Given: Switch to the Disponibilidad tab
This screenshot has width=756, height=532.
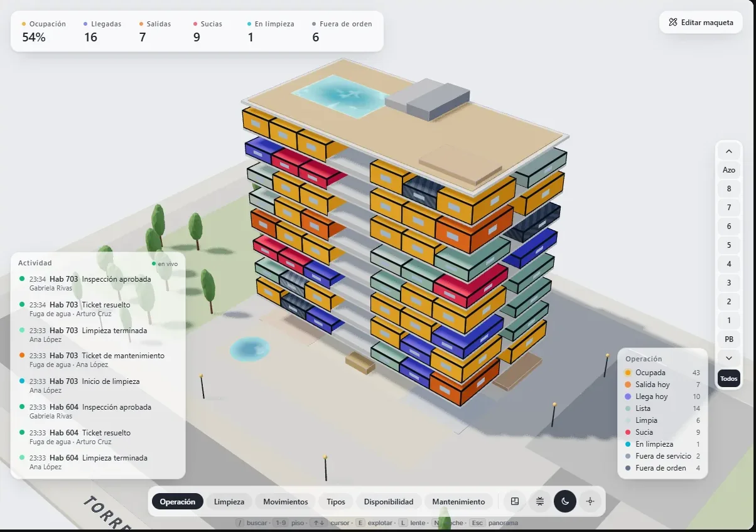Looking at the screenshot, I should pyautogui.click(x=389, y=502).
